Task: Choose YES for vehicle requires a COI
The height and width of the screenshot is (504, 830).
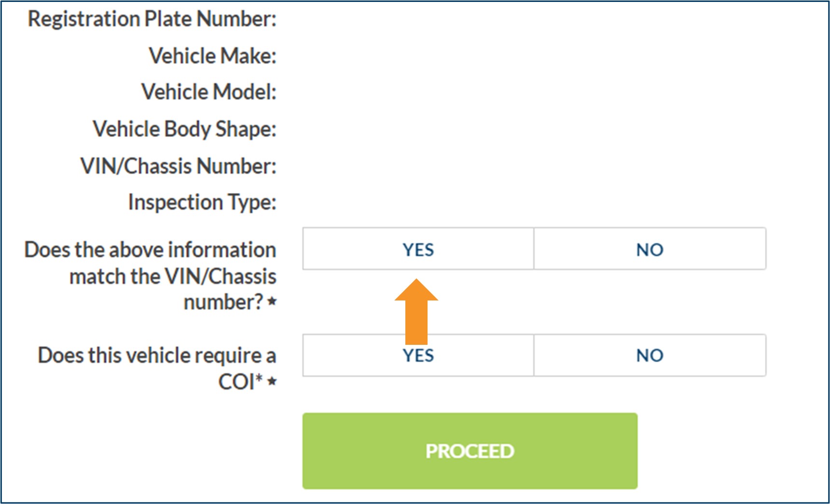Action: tap(418, 355)
